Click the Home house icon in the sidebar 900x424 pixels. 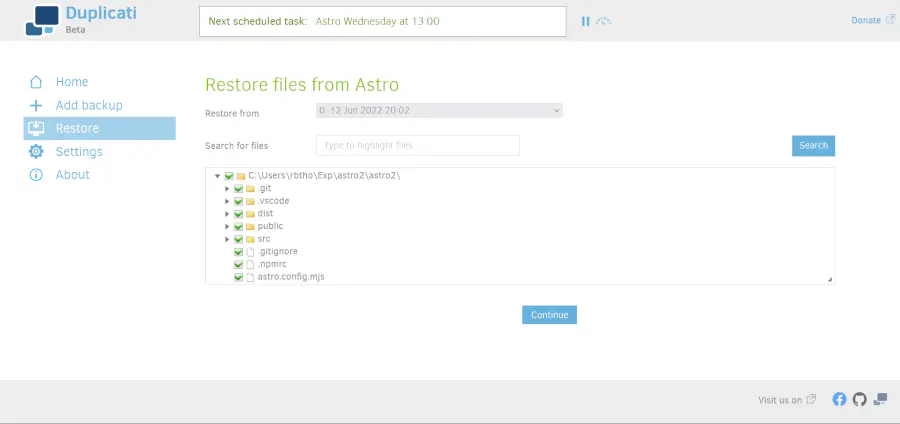pos(36,81)
